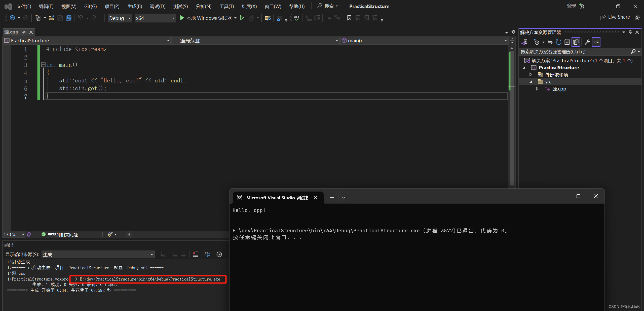Open the 生成(B) build menu

[134, 6]
